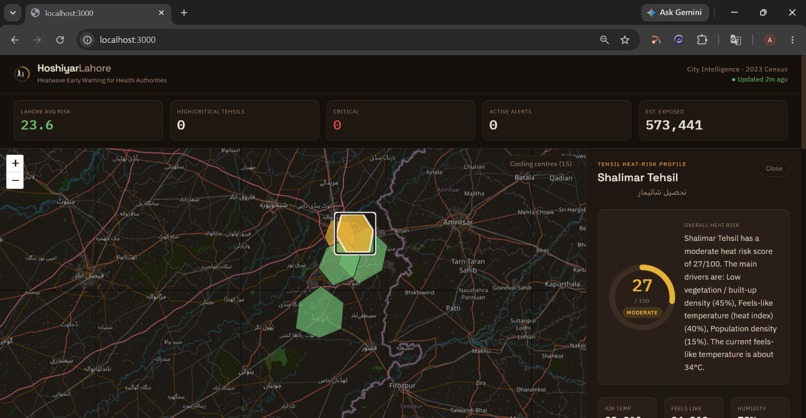The height and width of the screenshot is (418, 806).
Task: Click the FEELS LIKE stat card
Action: coord(693,408)
